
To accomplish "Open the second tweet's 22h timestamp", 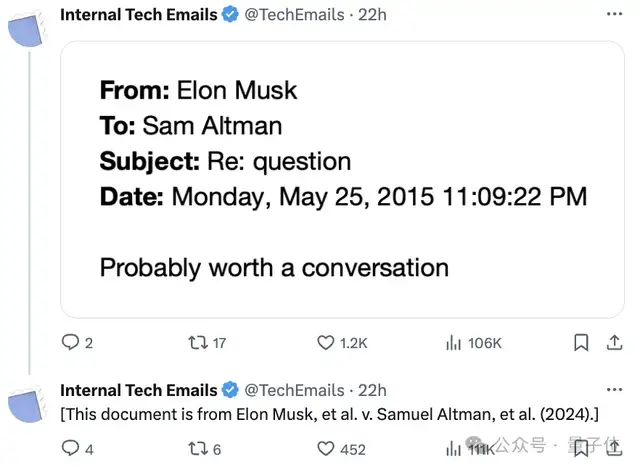I will pyautogui.click(x=371, y=390).
